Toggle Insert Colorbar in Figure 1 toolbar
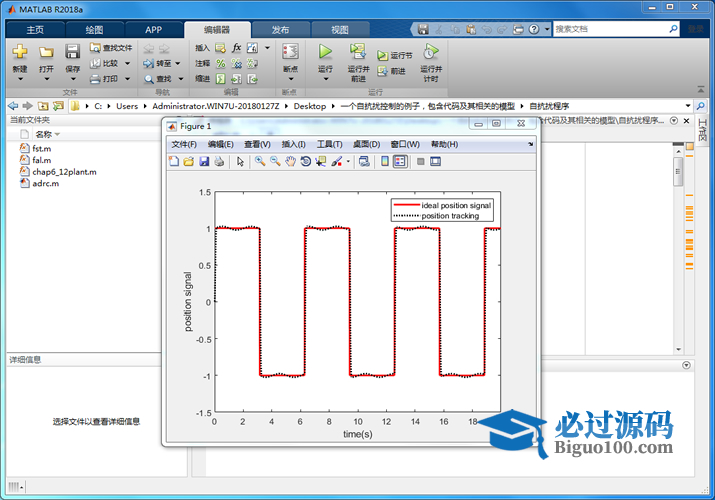This screenshot has height=500, width=715. coord(385,161)
